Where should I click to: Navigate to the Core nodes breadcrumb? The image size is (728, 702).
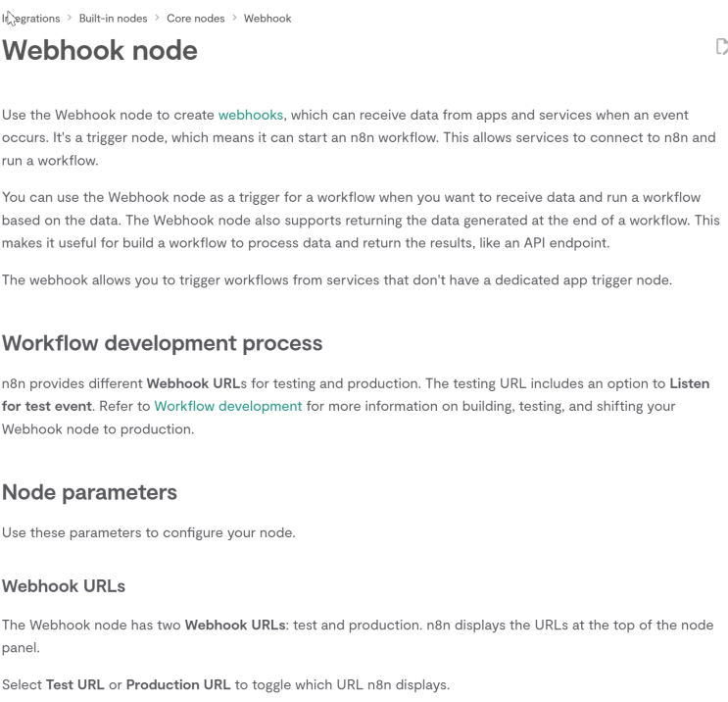coord(195,19)
